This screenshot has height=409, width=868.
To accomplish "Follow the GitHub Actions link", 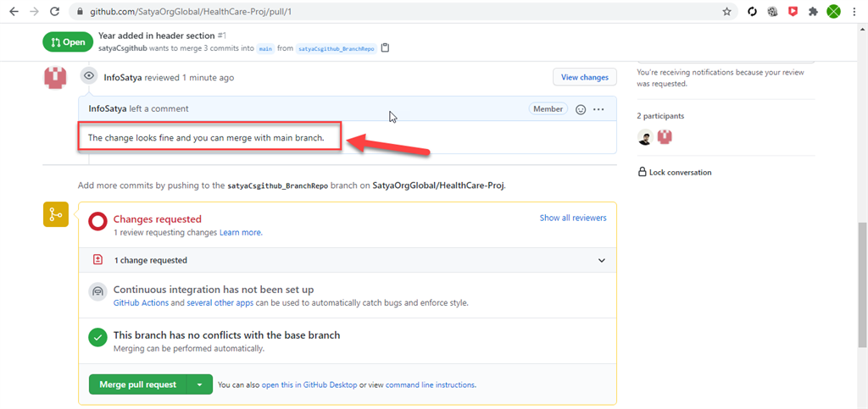I will pos(141,302).
